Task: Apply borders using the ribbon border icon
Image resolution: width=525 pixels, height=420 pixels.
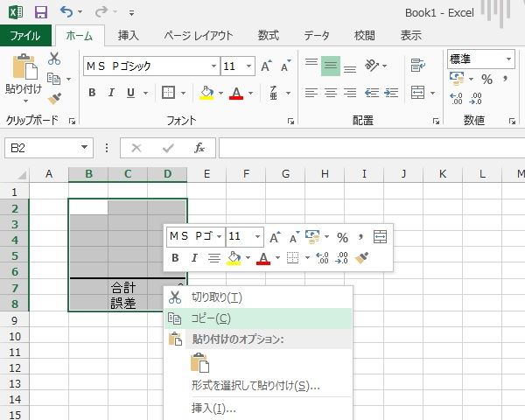Action: point(168,93)
